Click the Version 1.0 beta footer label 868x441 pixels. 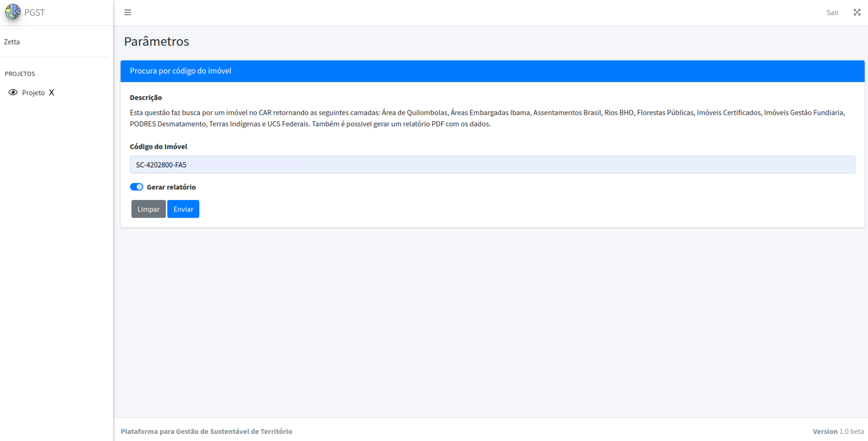[838, 431]
